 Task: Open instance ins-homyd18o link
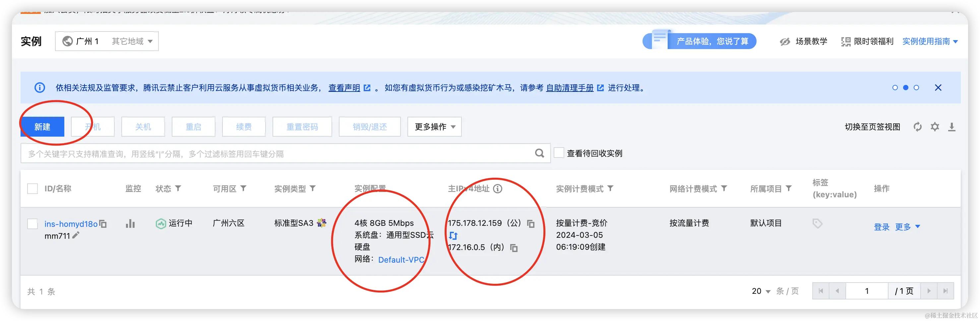[71, 224]
